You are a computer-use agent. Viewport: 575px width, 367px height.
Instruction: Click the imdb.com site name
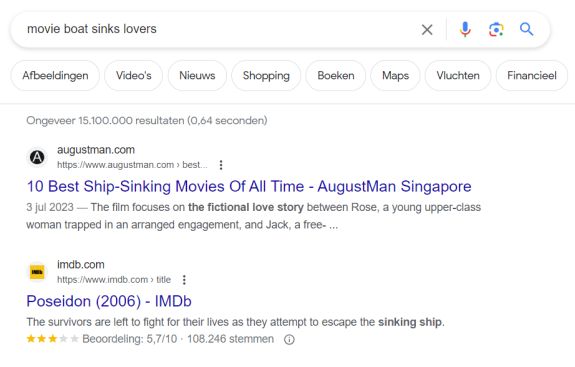coord(81,264)
